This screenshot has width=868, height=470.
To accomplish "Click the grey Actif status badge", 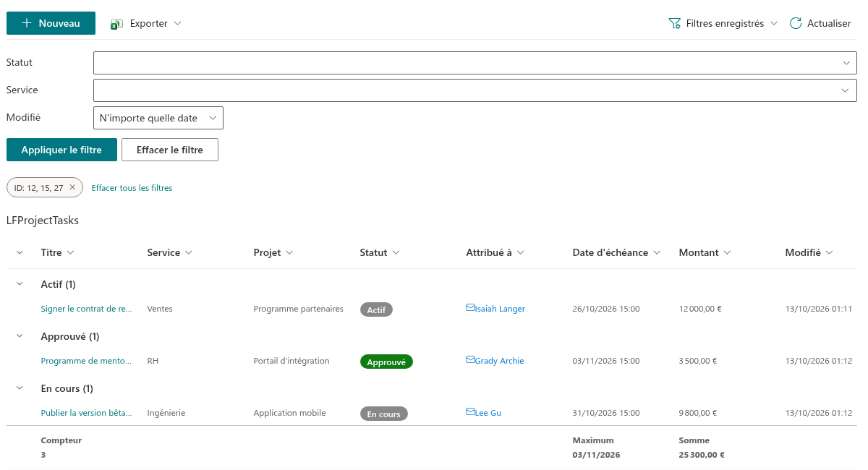I will point(376,309).
